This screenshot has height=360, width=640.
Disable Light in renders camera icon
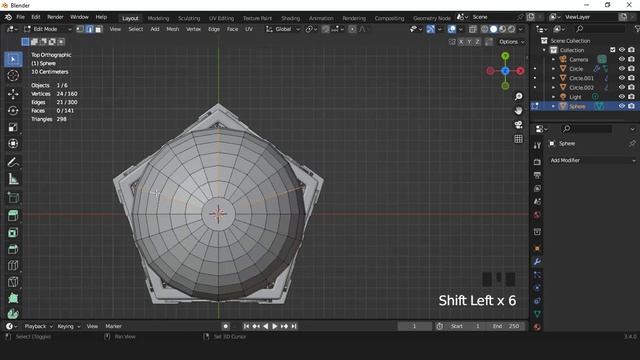(x=631, y=97)
